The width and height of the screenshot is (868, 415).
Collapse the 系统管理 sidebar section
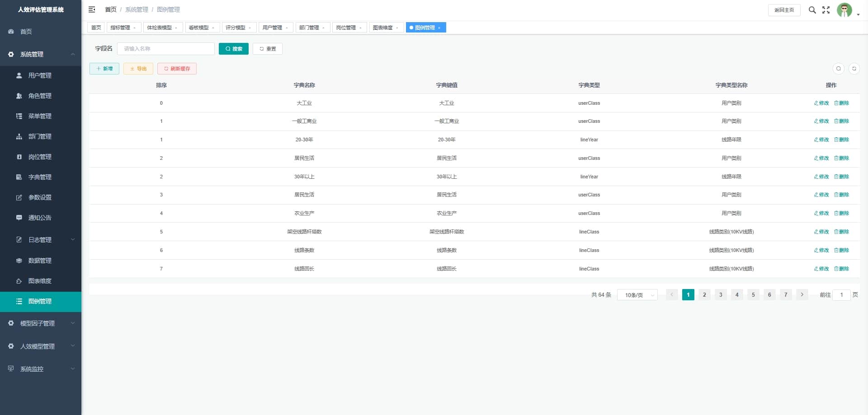tap(41, 54)
